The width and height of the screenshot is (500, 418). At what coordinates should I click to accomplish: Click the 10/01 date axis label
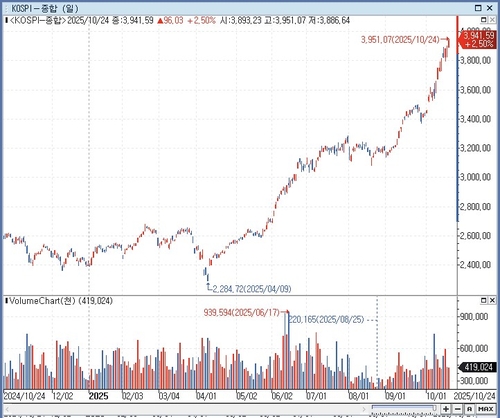[x=436, y=396]
